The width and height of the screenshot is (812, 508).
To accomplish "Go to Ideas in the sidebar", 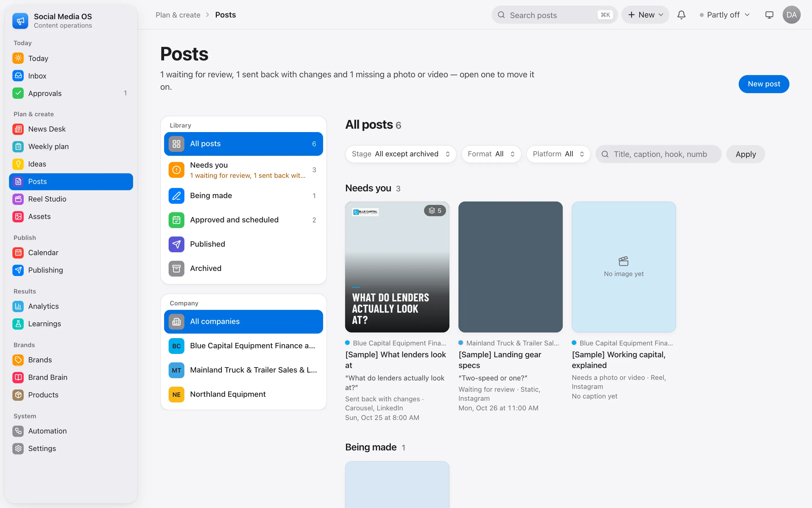I will click(71, 164).
